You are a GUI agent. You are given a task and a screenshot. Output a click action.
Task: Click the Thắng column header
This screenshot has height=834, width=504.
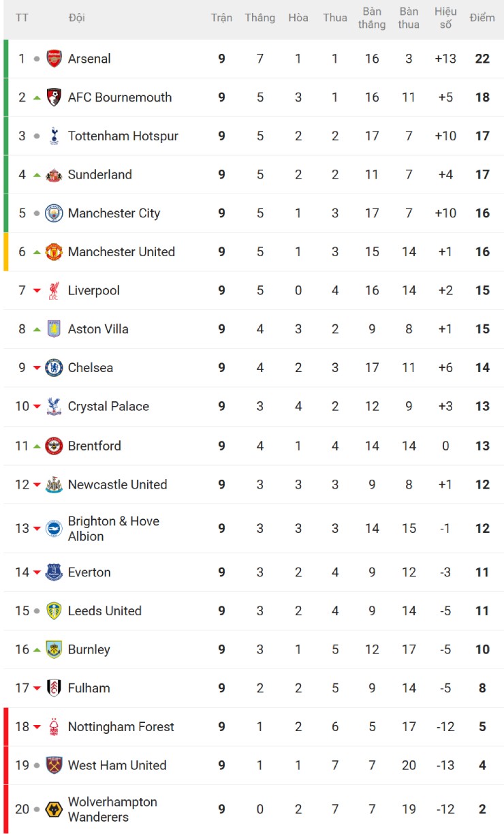point(260,18)
